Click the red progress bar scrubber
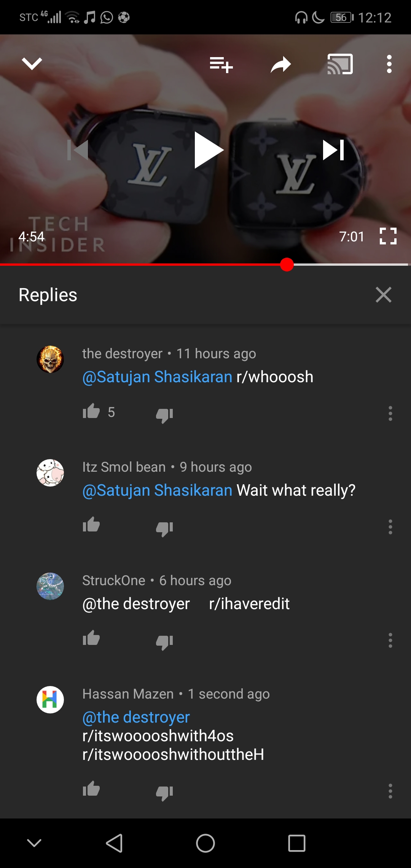This screenshot has width=411, height=868. 287,265
